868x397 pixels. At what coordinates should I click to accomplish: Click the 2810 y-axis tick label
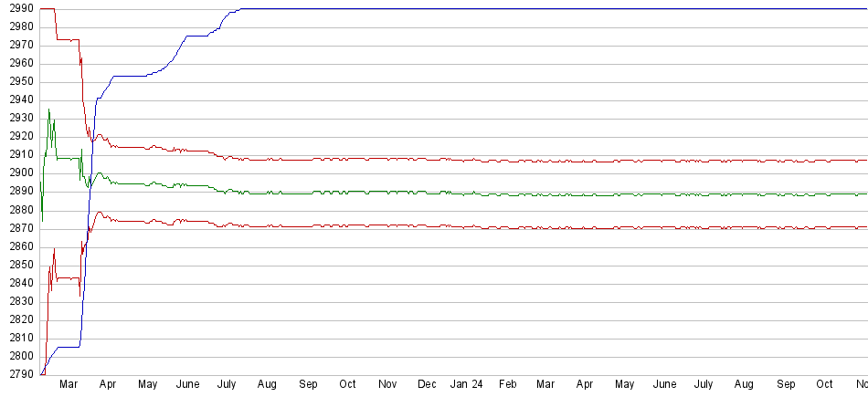(x=17, y=338)
